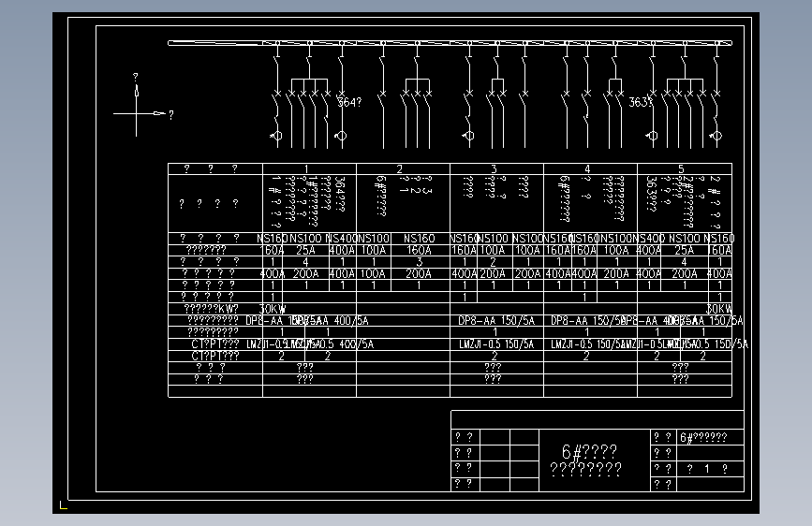Pick the large "6#????" title block text

(589, 451)
